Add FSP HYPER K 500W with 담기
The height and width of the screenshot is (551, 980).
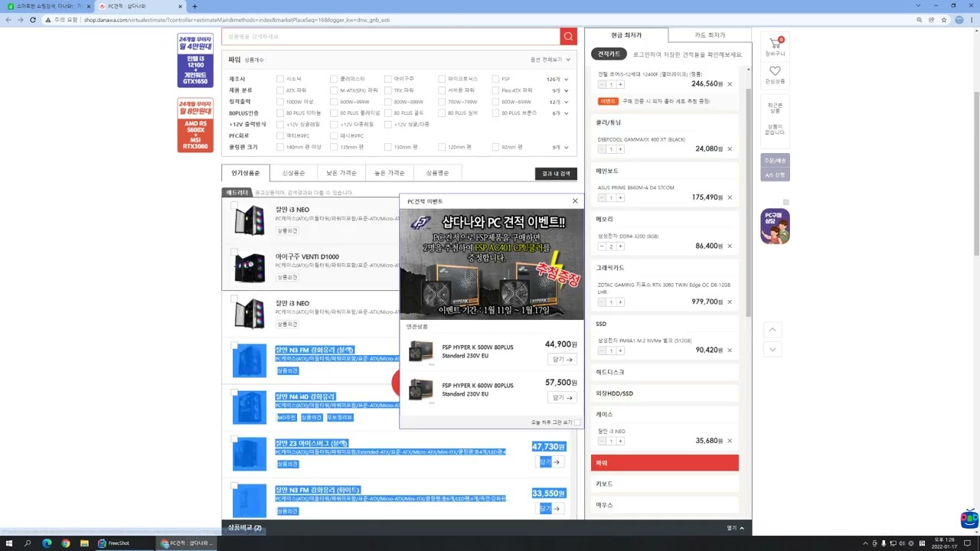point(562,360)
